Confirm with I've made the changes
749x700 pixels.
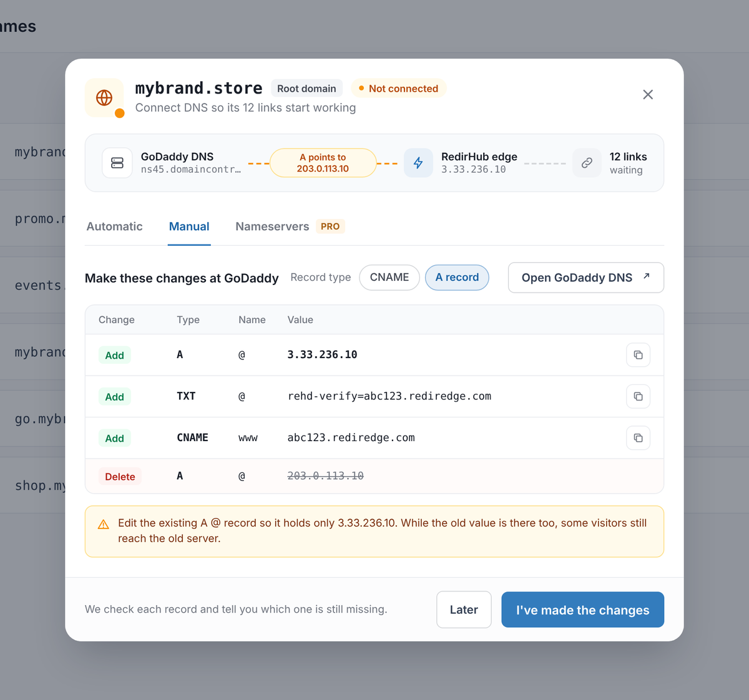tap(582, 610)
